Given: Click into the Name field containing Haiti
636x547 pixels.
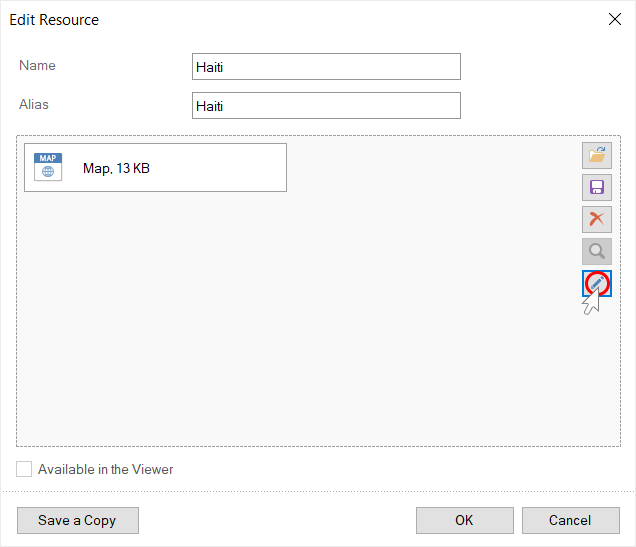Looking at the screenshot, I should click(326, 66).
